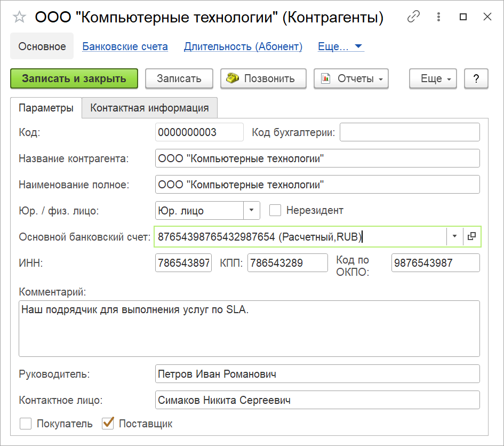
Task: Maximize the counterparty window
Action: pos(463,17)
